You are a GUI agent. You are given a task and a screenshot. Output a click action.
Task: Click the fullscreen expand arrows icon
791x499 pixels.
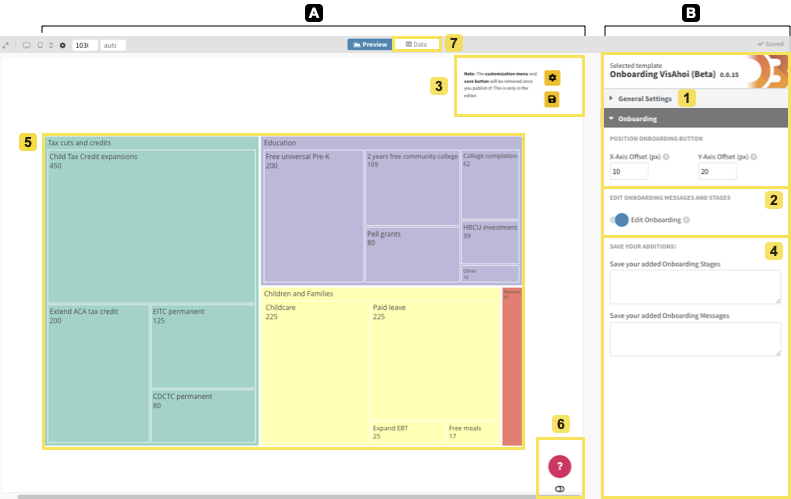click(6, 45)
